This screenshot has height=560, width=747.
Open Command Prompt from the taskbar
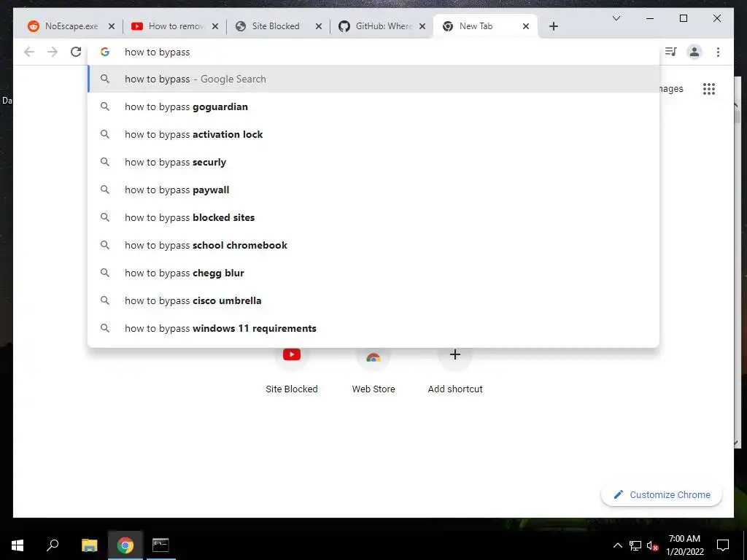(160, 545)
